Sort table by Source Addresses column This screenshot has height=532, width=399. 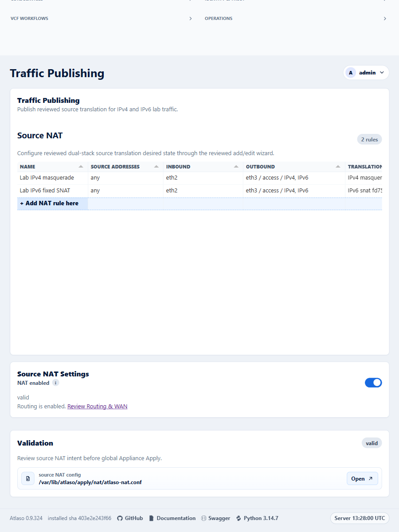coord(126,167)
